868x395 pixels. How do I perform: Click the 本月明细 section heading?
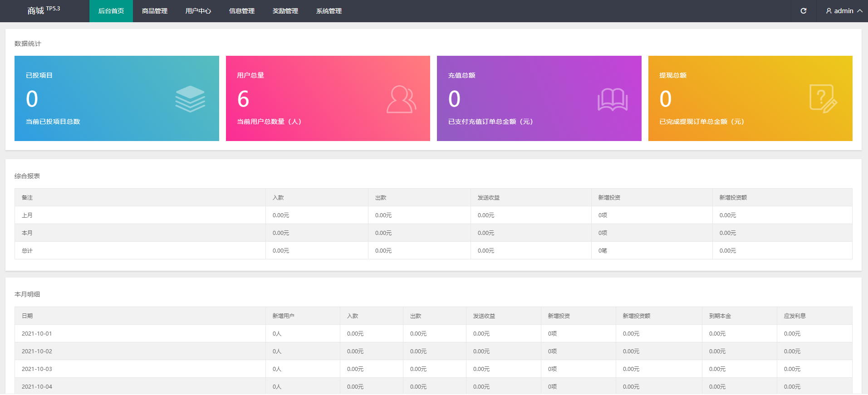point(27,294)
